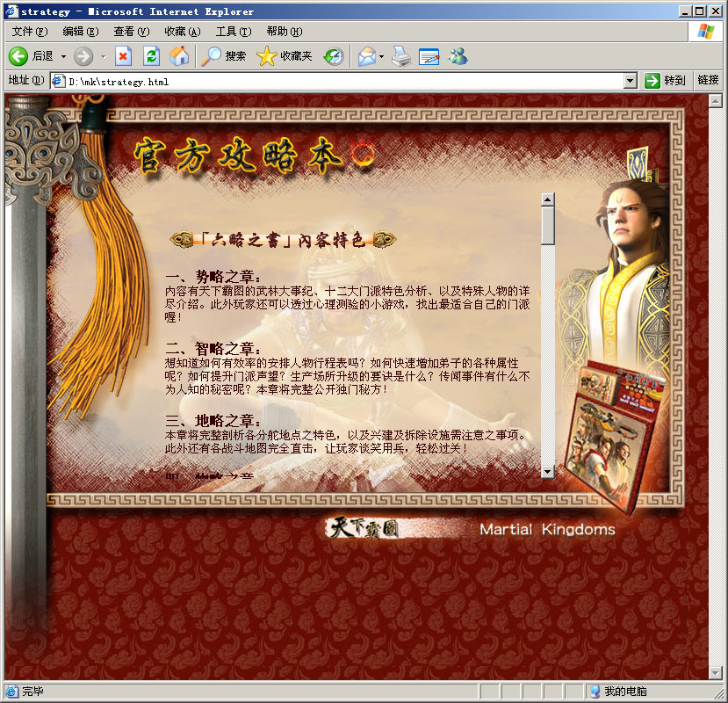Maximize the Internet Explorer window
The width and height of the screenshot is (728, 703).
pos(699,11)
